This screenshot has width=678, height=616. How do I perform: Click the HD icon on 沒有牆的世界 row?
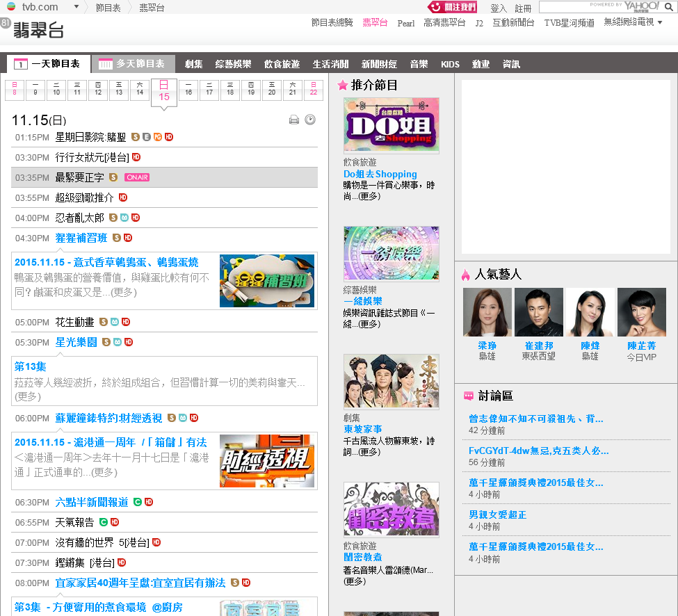click(x=156, y=542)
